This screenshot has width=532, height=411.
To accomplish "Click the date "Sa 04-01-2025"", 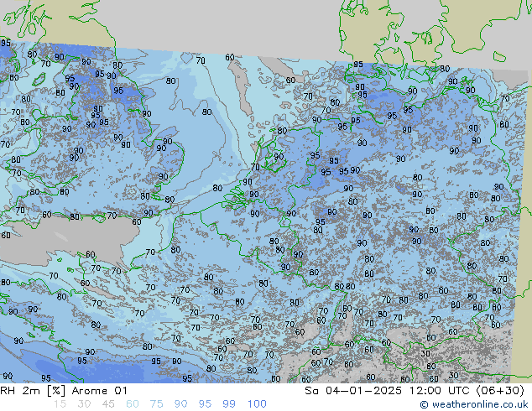I will [x=353, y=391].
